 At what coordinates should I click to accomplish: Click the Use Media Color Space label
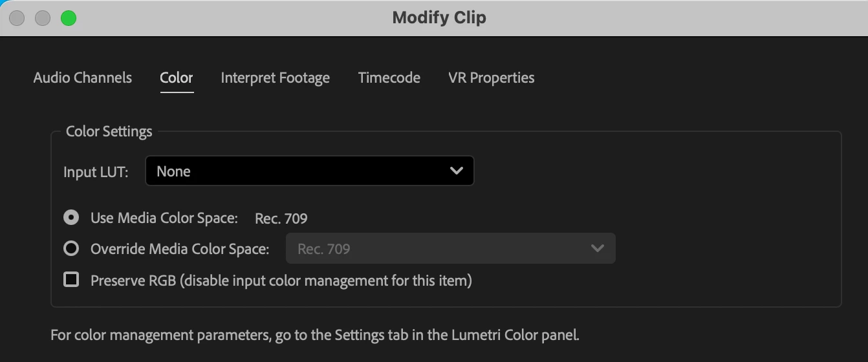pyautogui.click(x=164, y=218)
